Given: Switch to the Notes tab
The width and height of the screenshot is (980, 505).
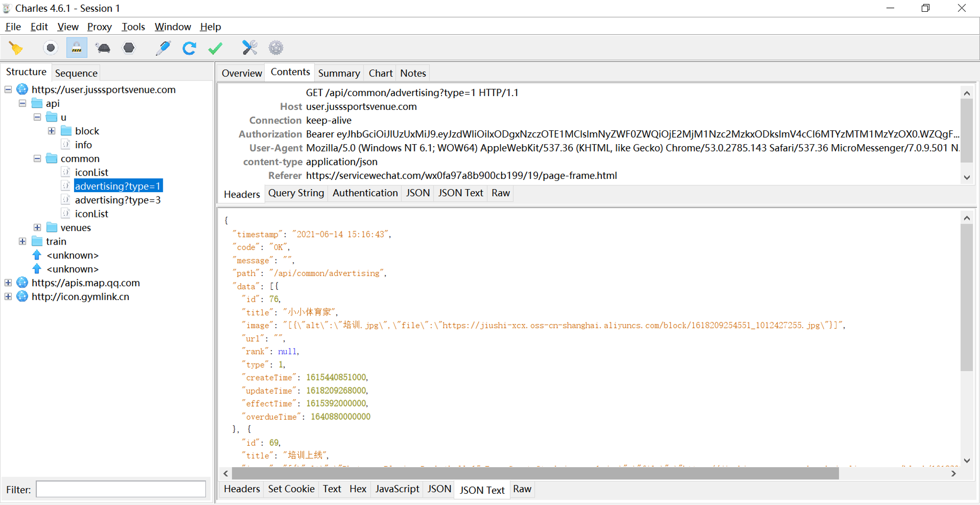Looking at the screenshot, I should (413, 73).
